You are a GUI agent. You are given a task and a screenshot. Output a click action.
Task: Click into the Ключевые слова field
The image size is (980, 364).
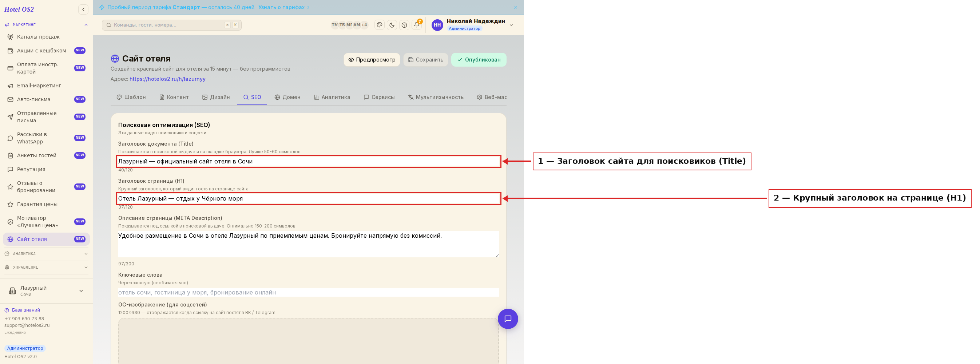point(308,293)
